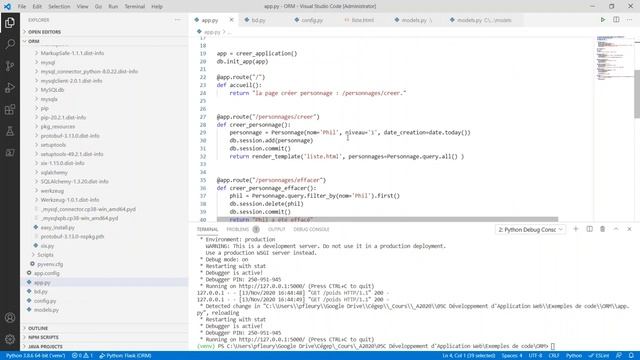The image size is (640, 360).
Task: Open the terminal selector dropdown Python Debug Console
Action: [530, 230]
